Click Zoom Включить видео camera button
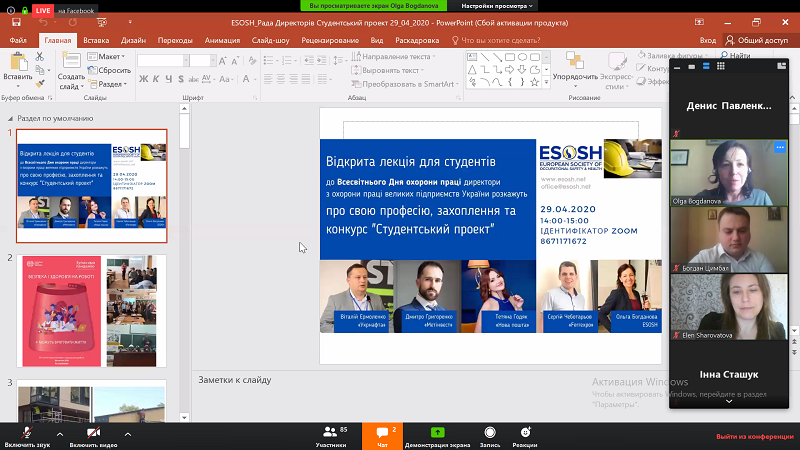The width and height of the screenshot is (800, 450). 93,437
